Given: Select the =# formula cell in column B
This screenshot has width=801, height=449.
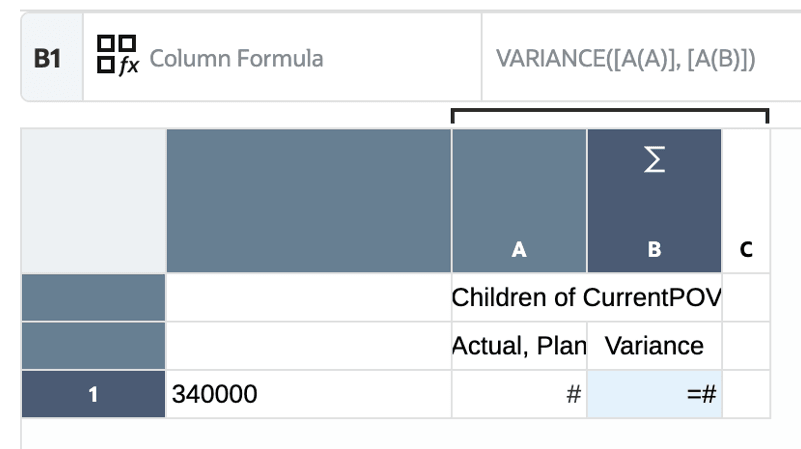Looking at the screenshot, I should (x=654, y=394).
